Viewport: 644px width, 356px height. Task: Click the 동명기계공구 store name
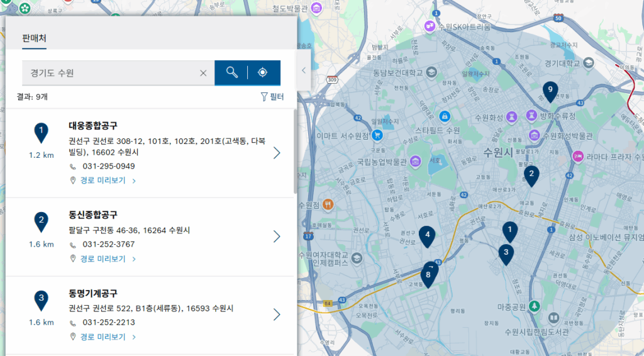click(93, 293)
